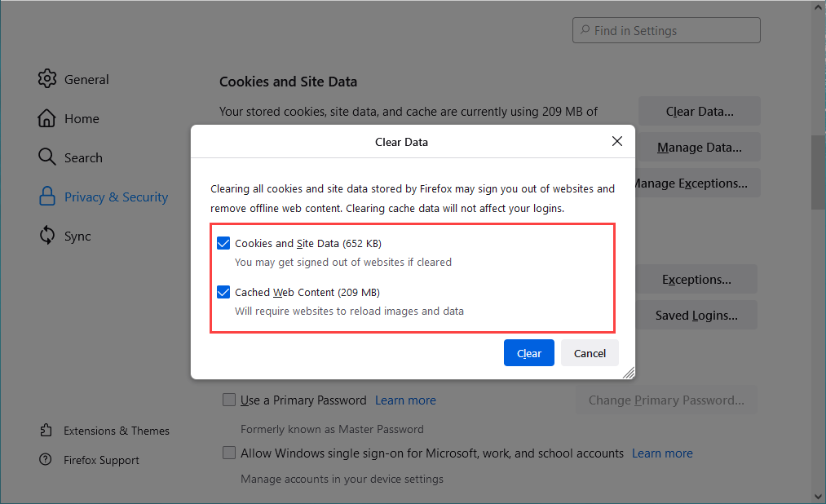
Task: Close the Clear Data dialog with X
Action: pos(617,141)
